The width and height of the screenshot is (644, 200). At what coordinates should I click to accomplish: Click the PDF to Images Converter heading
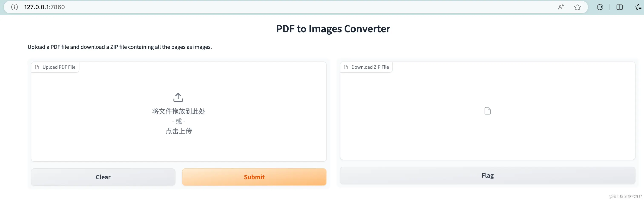pyautogui.click(x=333, y=29)
